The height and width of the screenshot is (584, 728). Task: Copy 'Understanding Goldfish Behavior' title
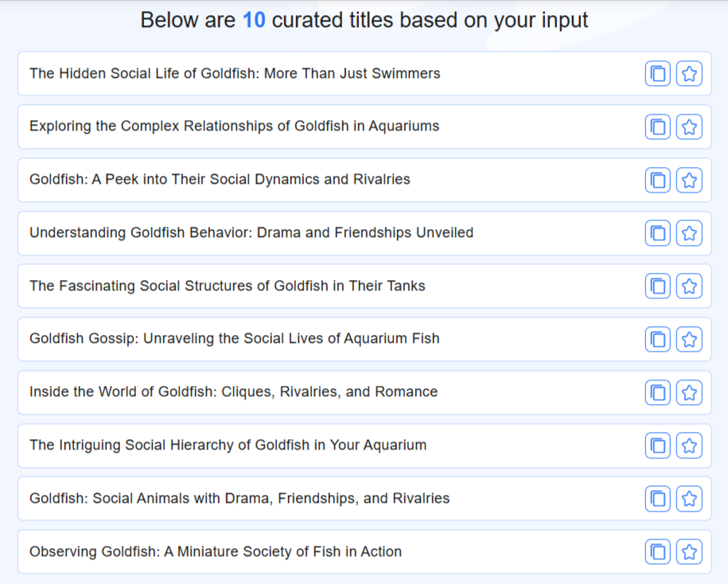[x=657, y=233]
